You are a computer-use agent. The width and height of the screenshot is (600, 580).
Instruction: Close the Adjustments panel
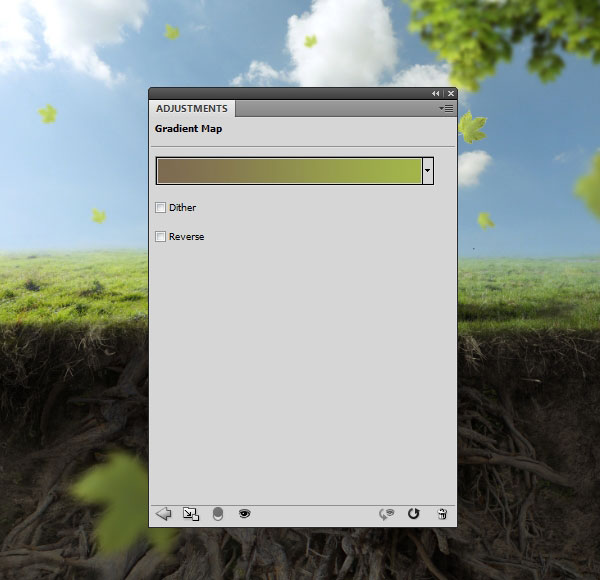[451, 93]
